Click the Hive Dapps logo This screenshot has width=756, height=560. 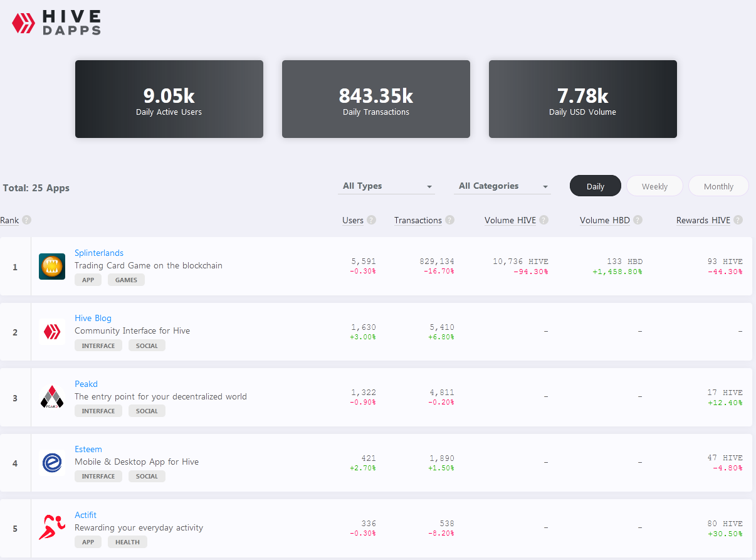[x=56, y=23]
